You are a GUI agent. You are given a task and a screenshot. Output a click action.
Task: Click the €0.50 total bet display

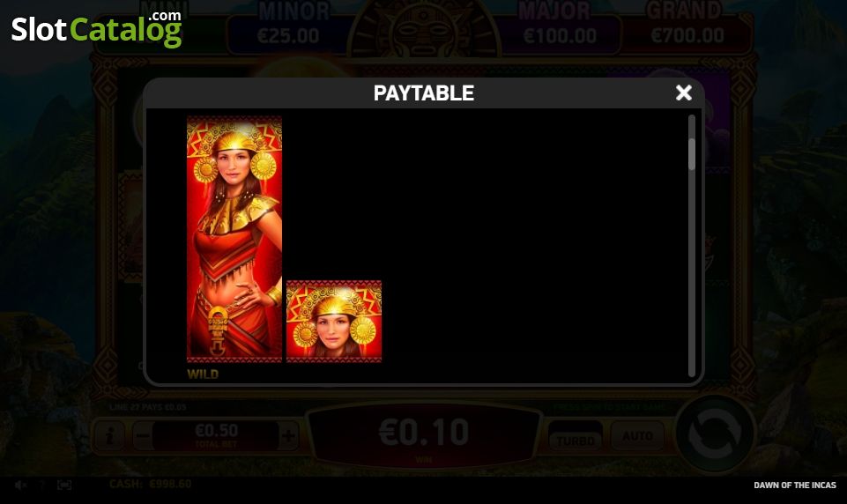tap(216, 435)
